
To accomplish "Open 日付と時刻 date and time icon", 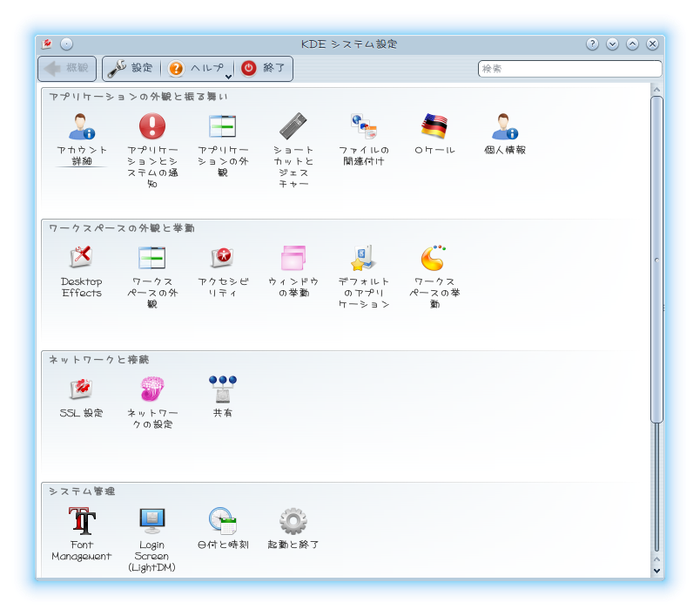I will (x=222, y=522).
